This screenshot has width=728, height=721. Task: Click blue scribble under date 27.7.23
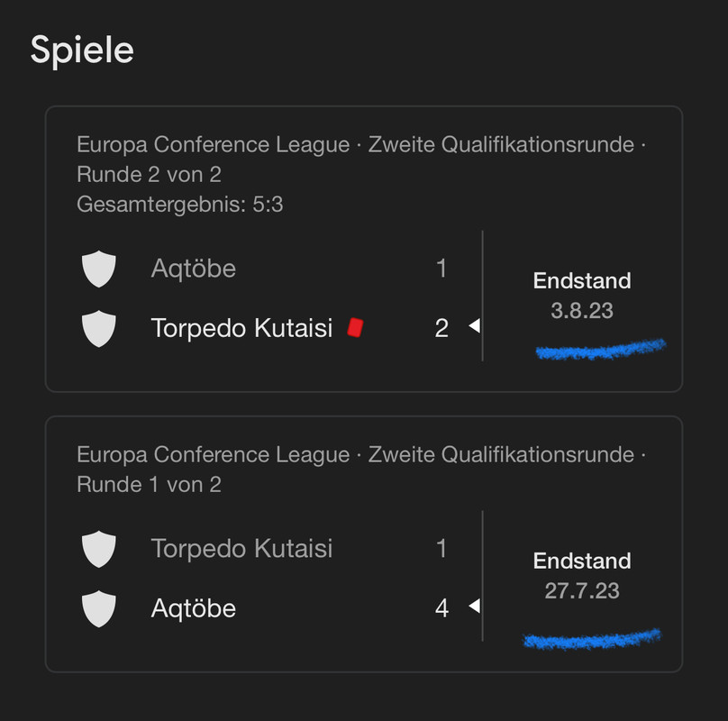591,639
